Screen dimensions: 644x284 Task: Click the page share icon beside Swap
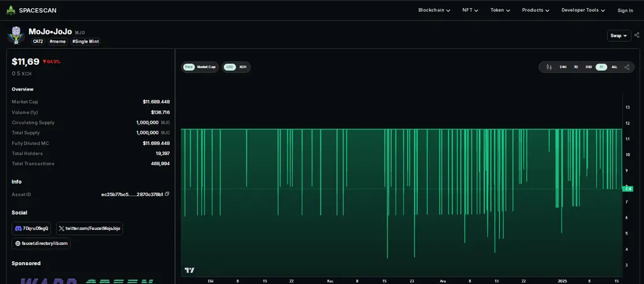point(636,35)
